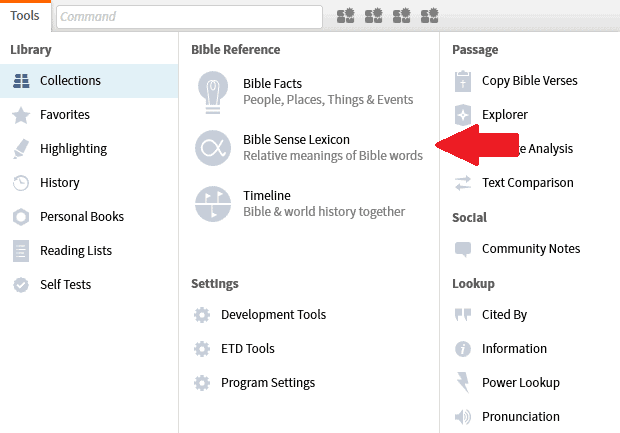The height and width of the screenshot is (433, 620).
Task: Click the Text Comparison arrows icon
Action: click(x=463, y=183)
